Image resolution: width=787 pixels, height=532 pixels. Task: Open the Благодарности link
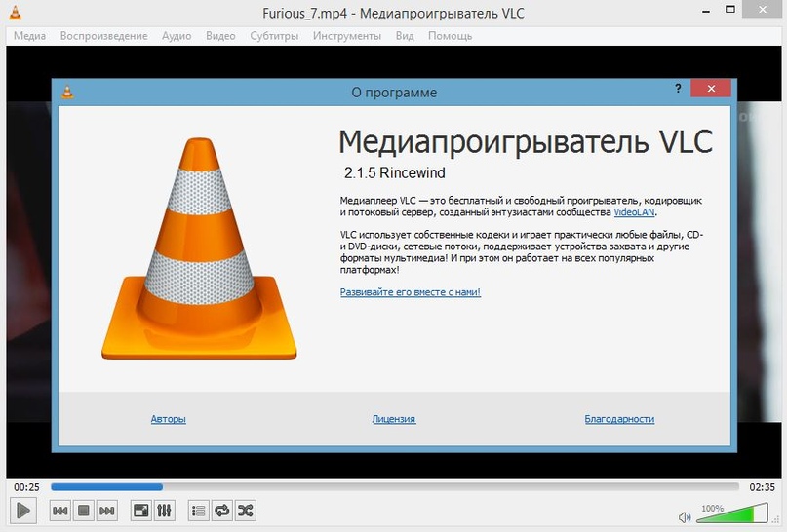(x=619, y=419)
